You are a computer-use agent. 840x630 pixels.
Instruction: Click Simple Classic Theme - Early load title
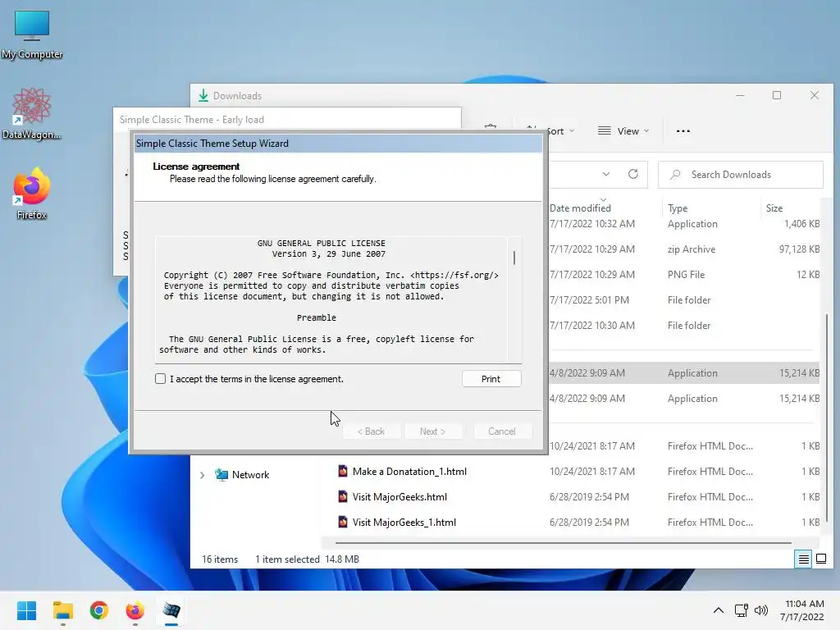tap(192, 120)
